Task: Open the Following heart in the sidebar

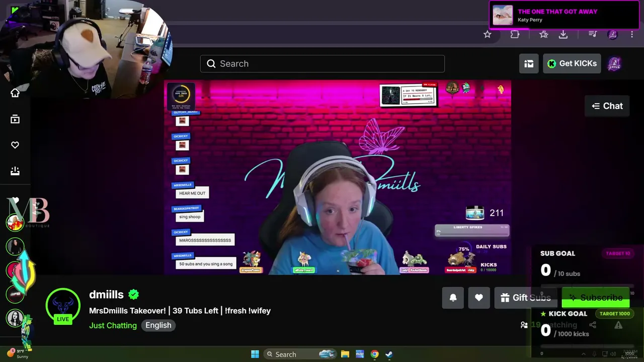Action: tap(15, 145)
